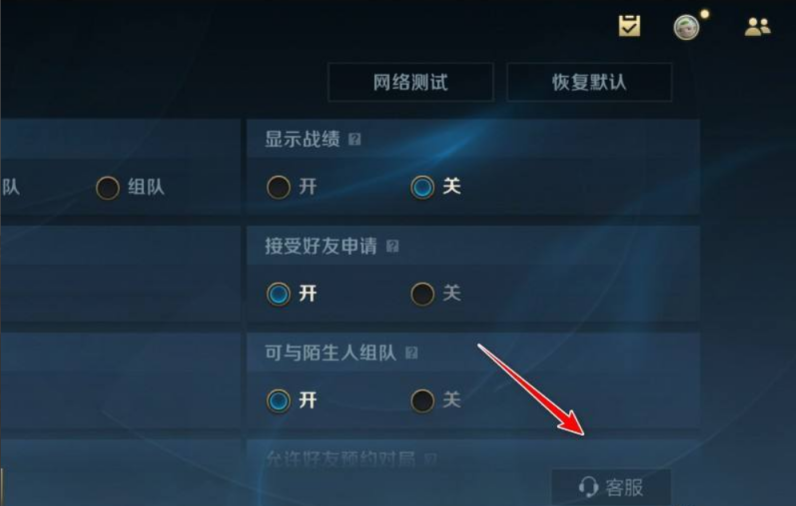Image resolution: width=796 pixels, height=506 pixels.
Task: Click help icon beside 允许好友预约对局
Action: tap(430, 459)
